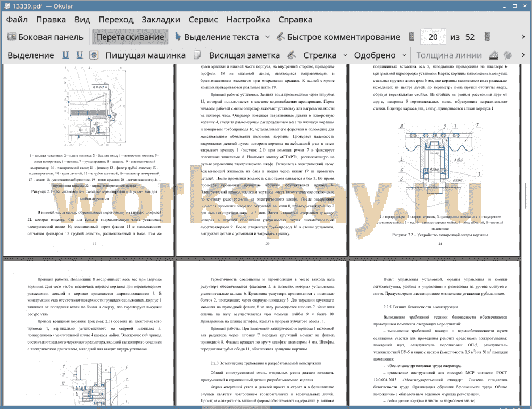Screen dimensions: 532x409
Task: Open the Стрелка shape dropdown arrow
Action: 345,55
